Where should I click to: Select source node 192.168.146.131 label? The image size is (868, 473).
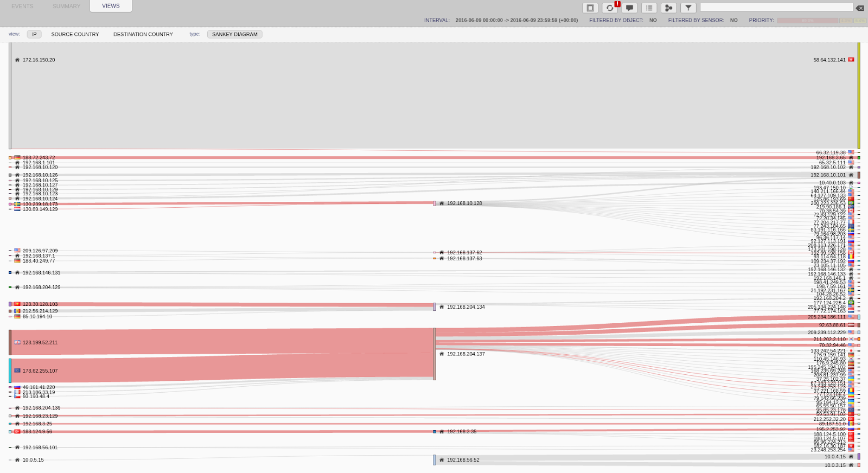(x=42, y=273)
